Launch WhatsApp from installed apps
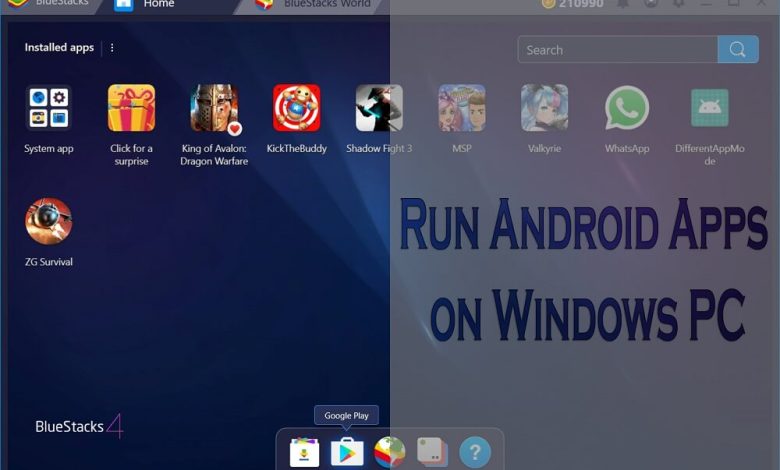Viewport: 780px width, 470px height. point(627,108)
